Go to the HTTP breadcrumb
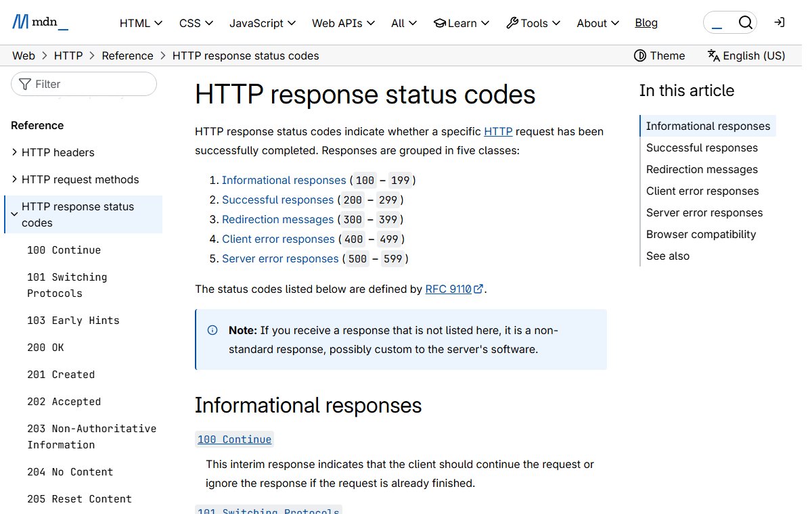 68,55
